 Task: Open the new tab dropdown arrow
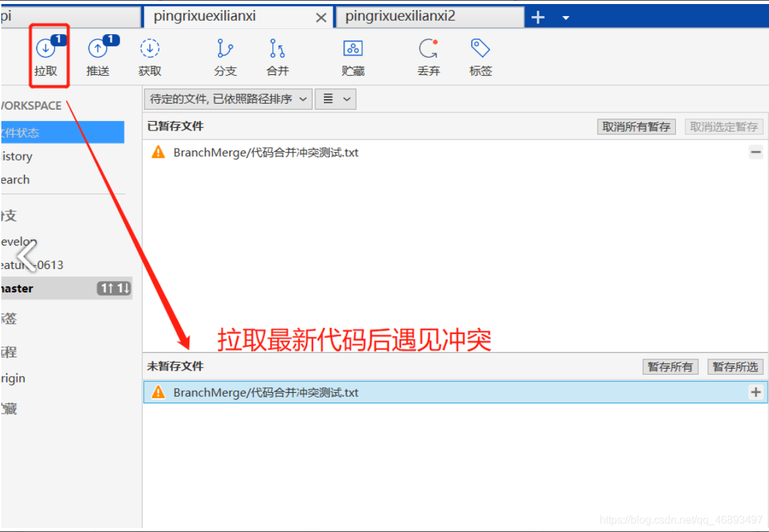point(564,16)
